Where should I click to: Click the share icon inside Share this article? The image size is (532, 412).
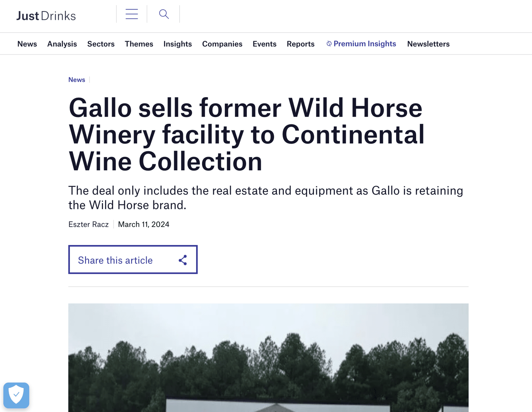[x=183, y=260]
